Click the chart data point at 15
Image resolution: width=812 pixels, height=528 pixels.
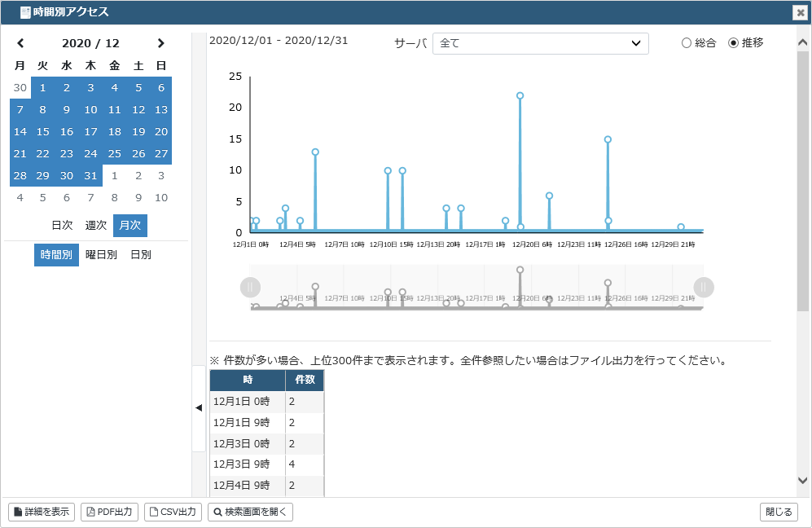pos(608,139)
